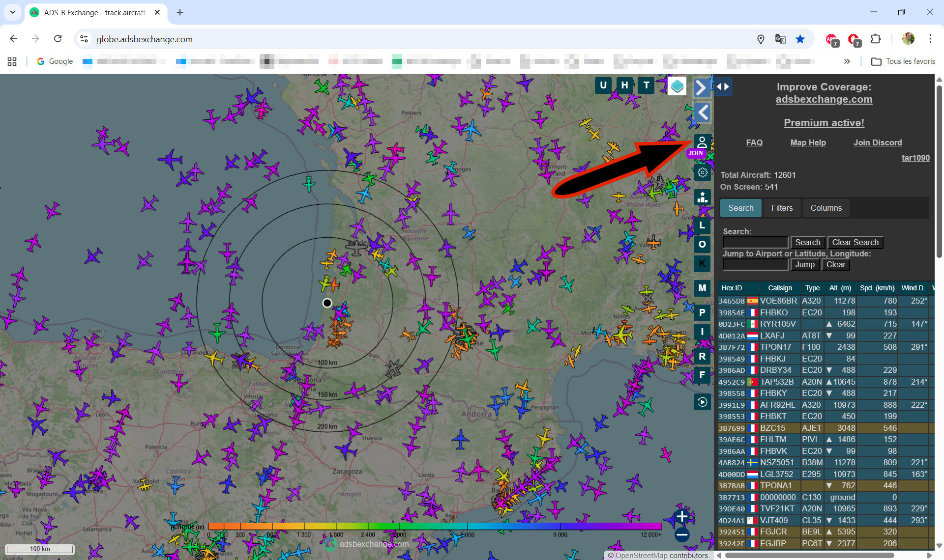
Task: Click the left-pointing sidebar arrow
Action: click(x=703, y=112)
